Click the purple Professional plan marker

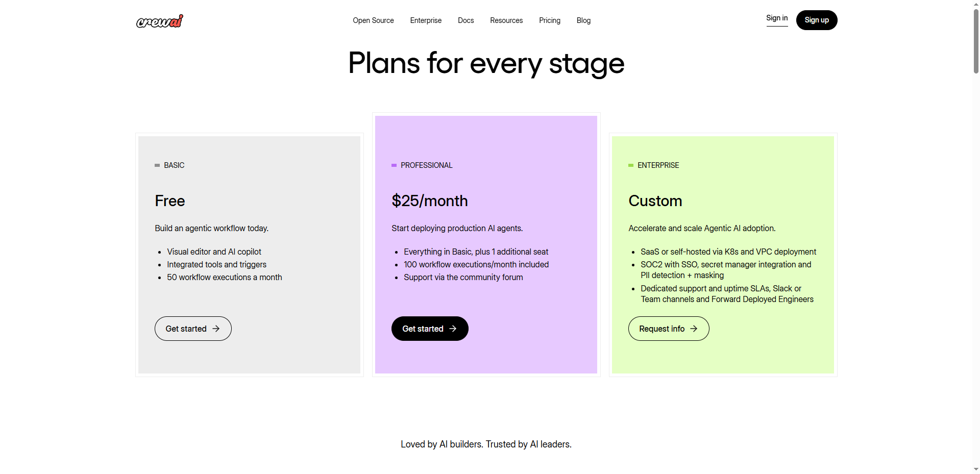click(394, 165)
